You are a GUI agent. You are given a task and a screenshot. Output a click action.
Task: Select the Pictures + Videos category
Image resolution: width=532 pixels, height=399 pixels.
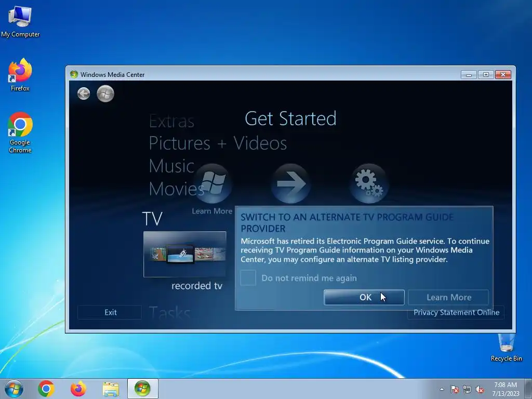218,143
